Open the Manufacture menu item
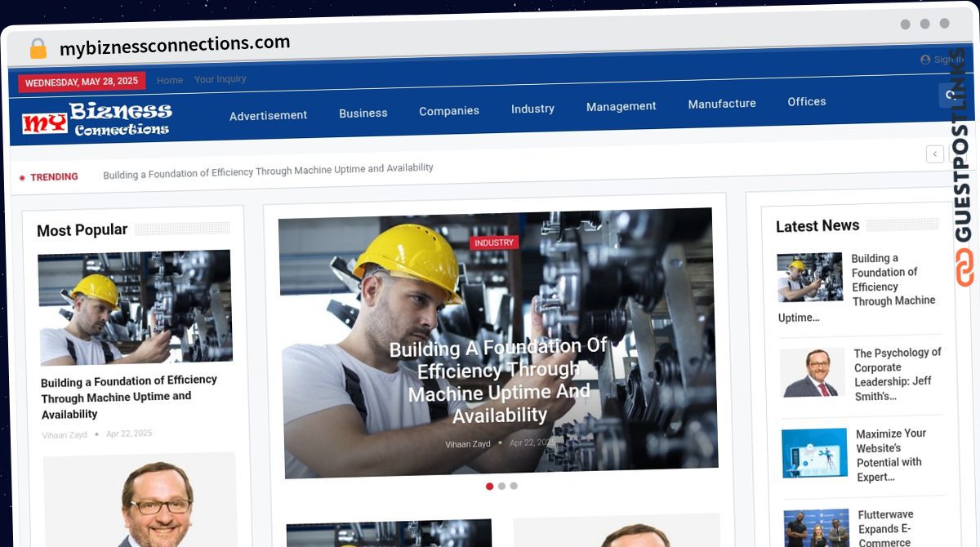Image resolution: width=980 pixels, height=547 pixels. point(722,104)
